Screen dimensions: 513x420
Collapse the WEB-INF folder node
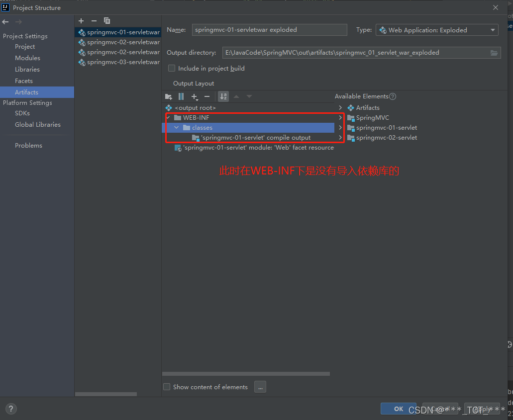point(168,118)
